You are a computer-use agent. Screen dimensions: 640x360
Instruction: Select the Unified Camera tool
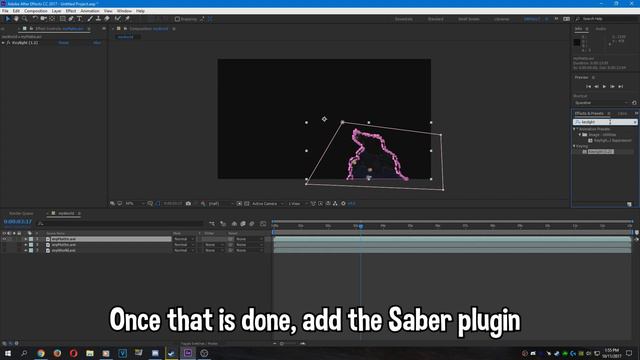coord(43,19)
